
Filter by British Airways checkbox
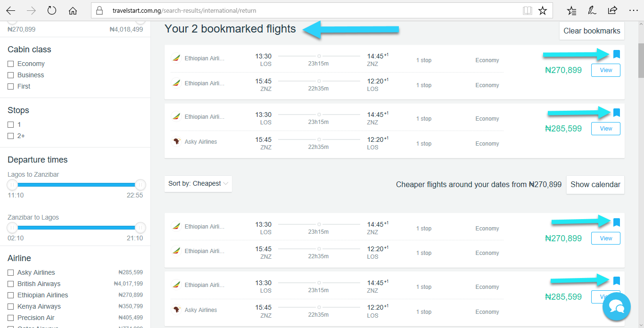coord(11,284)
